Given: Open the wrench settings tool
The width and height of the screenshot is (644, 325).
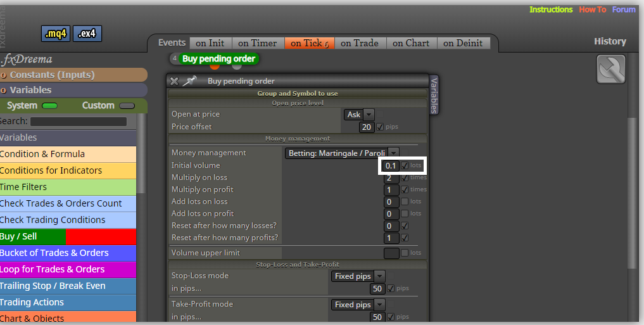Looking at the screenshot, I should (x=610, y=69).
